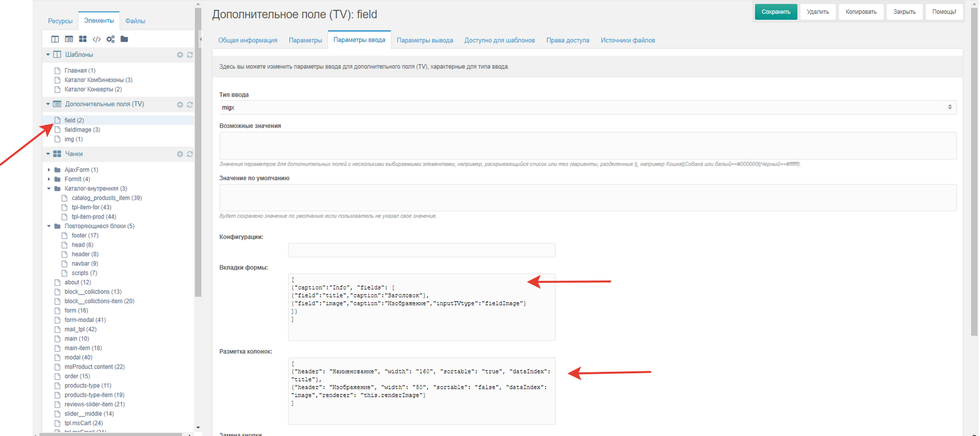Click the page icon beside fieldImage (3)

[58, 130]
